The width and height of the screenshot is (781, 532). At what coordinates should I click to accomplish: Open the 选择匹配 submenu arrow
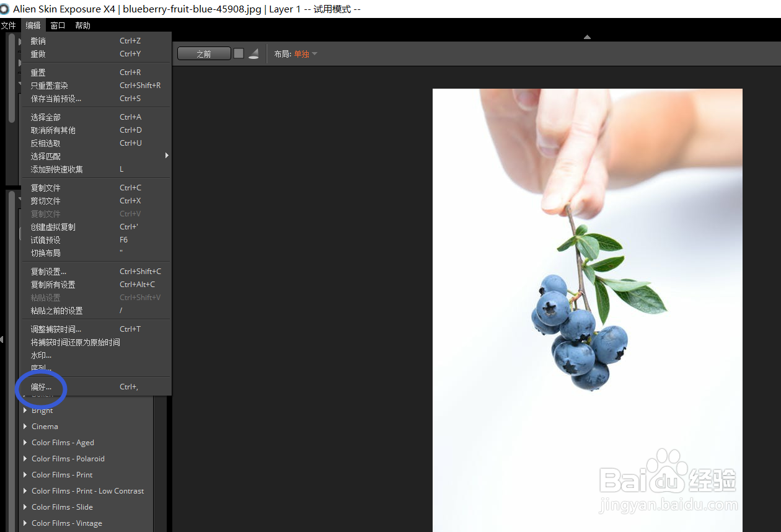point(167,156)
